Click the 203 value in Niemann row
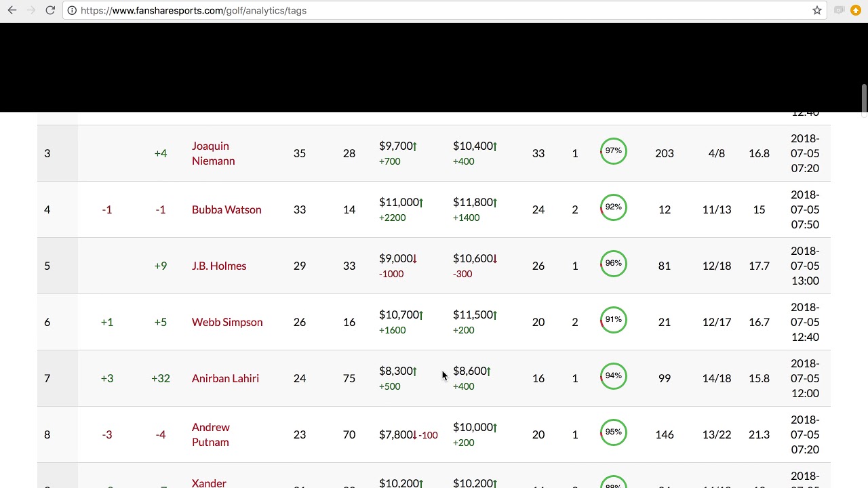Viewport: 868px width, 488px height. [x=665, y=153]
